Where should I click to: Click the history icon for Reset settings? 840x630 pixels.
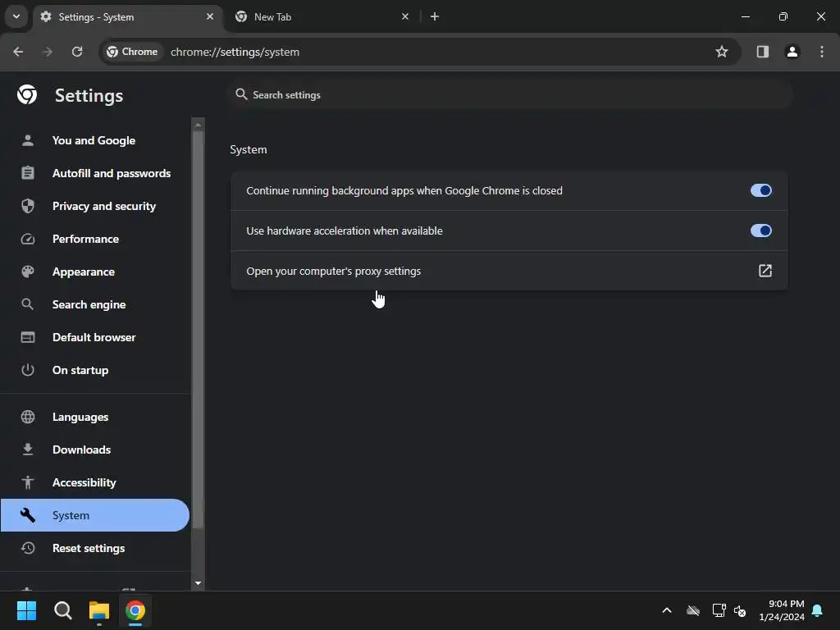(x=28, y=548)
